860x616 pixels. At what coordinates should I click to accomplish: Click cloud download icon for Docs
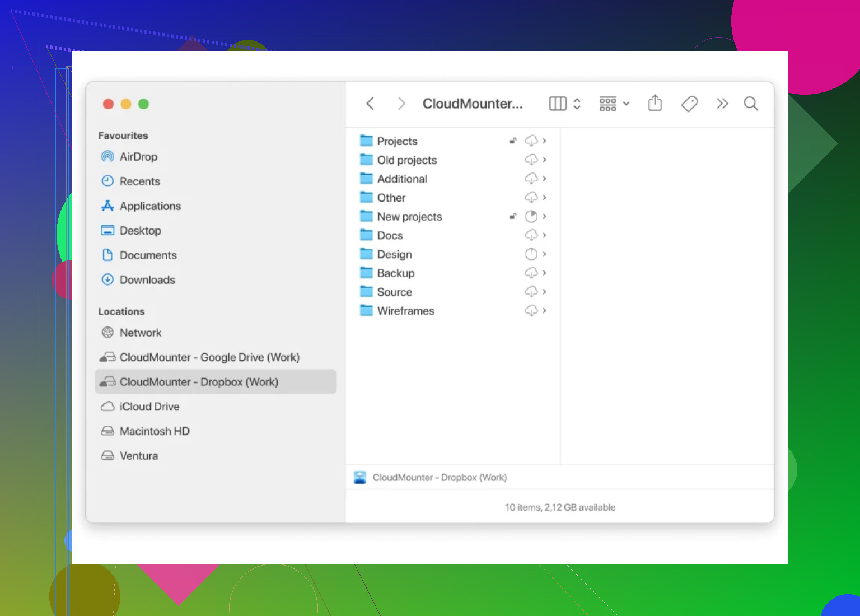(531, 235)
